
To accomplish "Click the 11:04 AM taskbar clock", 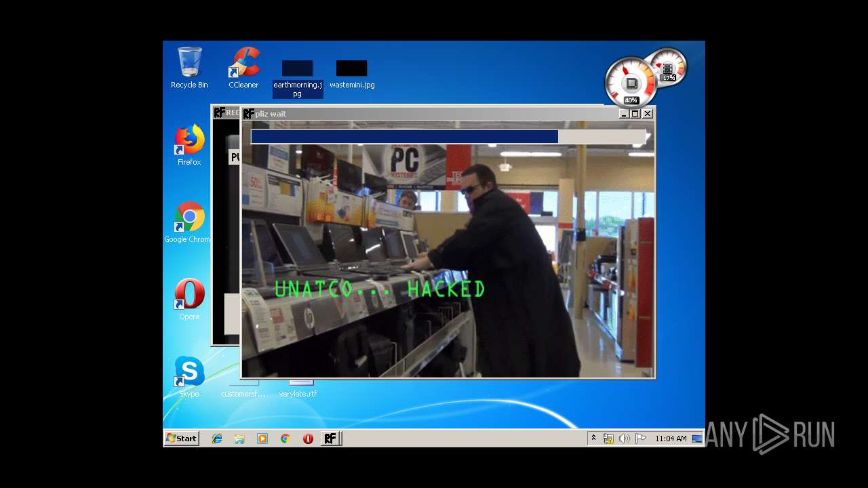I will [671, 439].
